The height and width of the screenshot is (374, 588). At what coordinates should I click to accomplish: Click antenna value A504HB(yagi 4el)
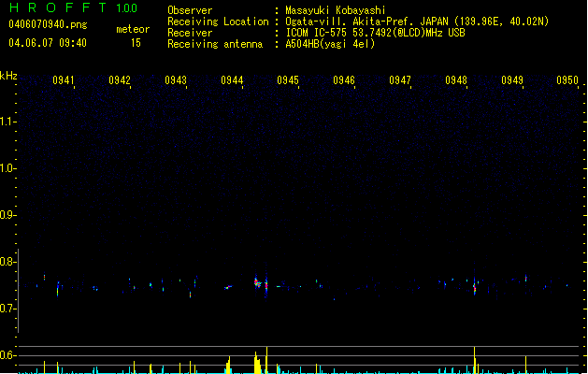pos(330,44)
